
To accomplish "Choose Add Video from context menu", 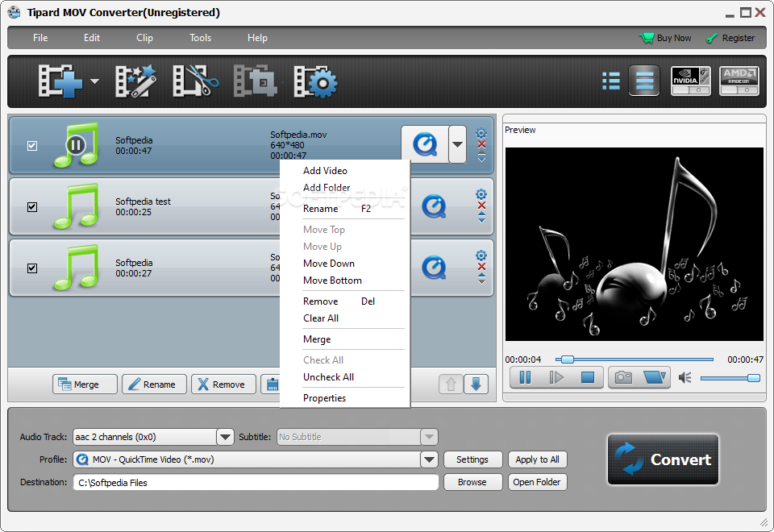I will [x=345, y=171].
